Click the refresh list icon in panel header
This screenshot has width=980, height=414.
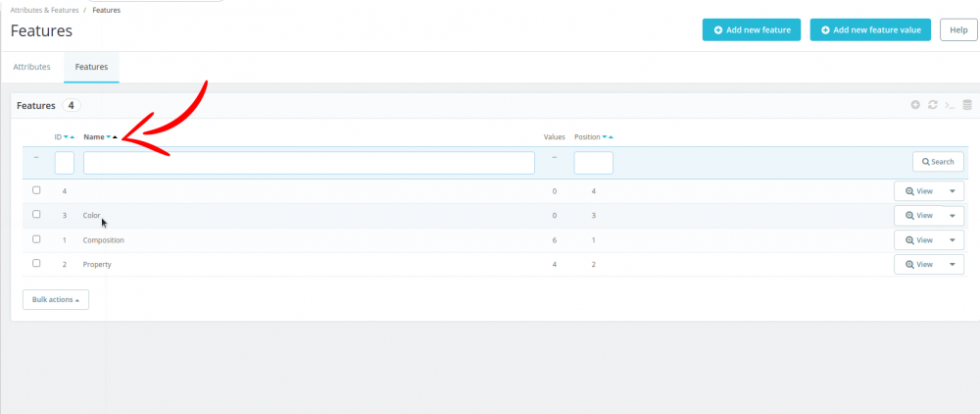click(933, 105)
